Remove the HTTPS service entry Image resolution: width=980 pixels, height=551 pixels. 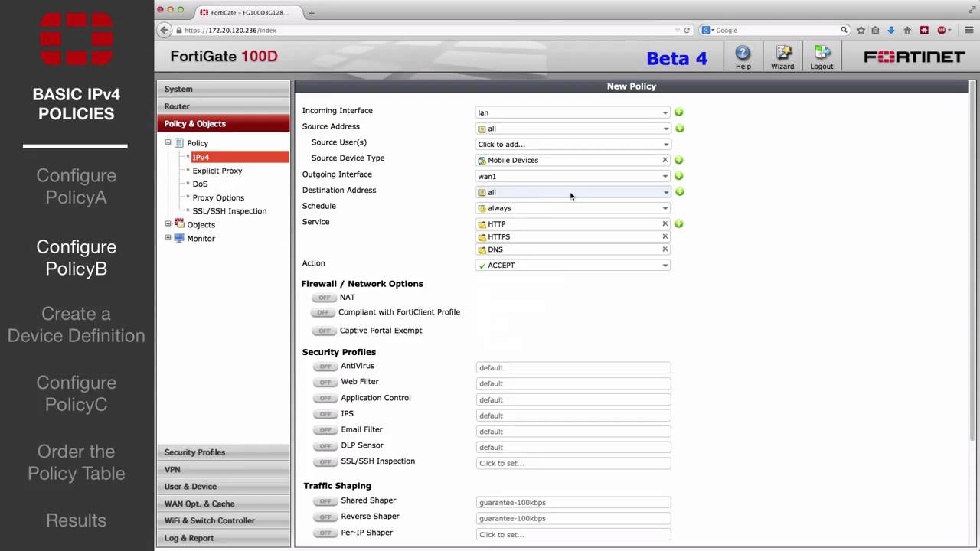[x=665, y=236]
